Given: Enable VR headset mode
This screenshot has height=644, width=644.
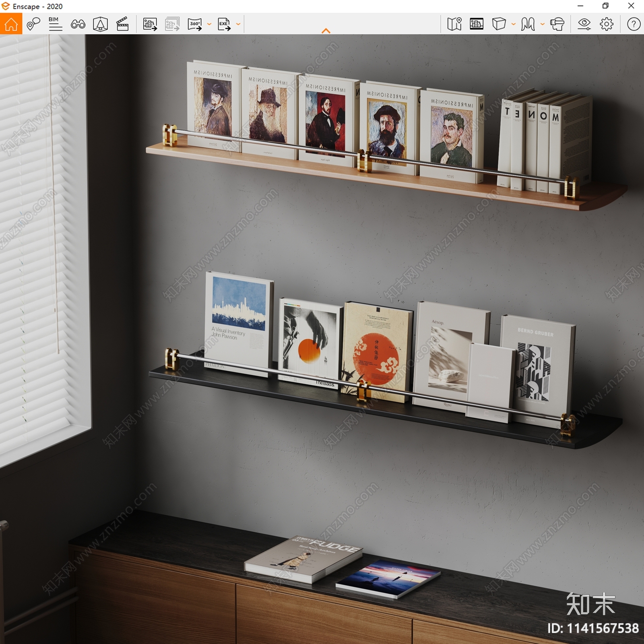Looking at the screenshot, I should 557,24.
